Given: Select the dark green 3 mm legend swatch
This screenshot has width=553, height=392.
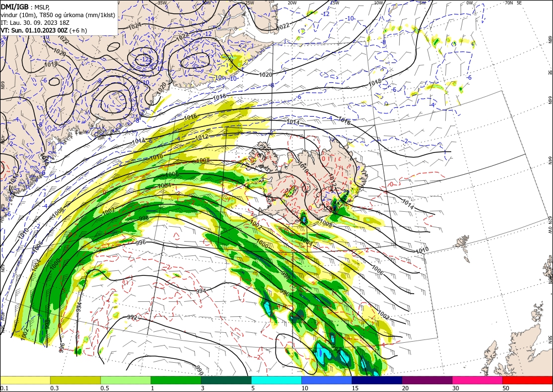Looking at the screenshot, I should point(226,380).
